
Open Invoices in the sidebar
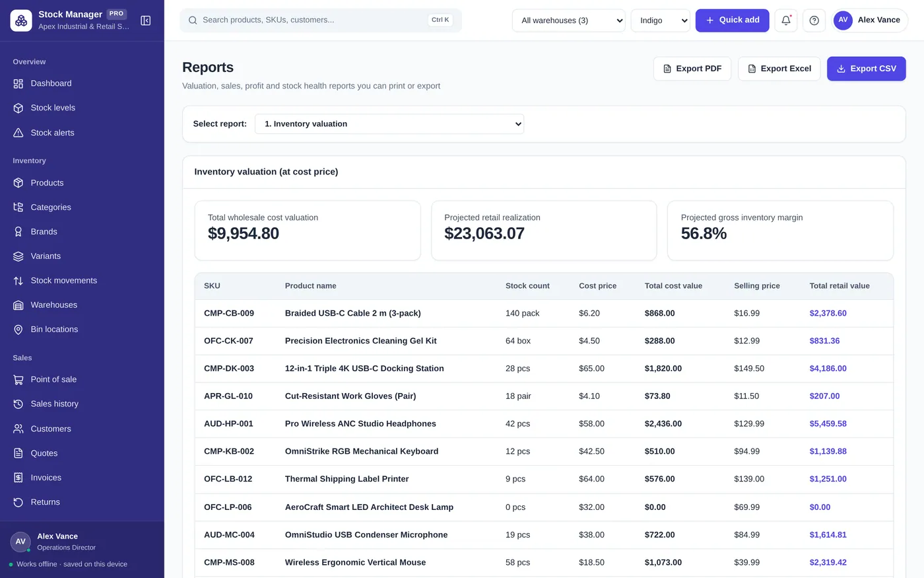(x=82, y=478)
